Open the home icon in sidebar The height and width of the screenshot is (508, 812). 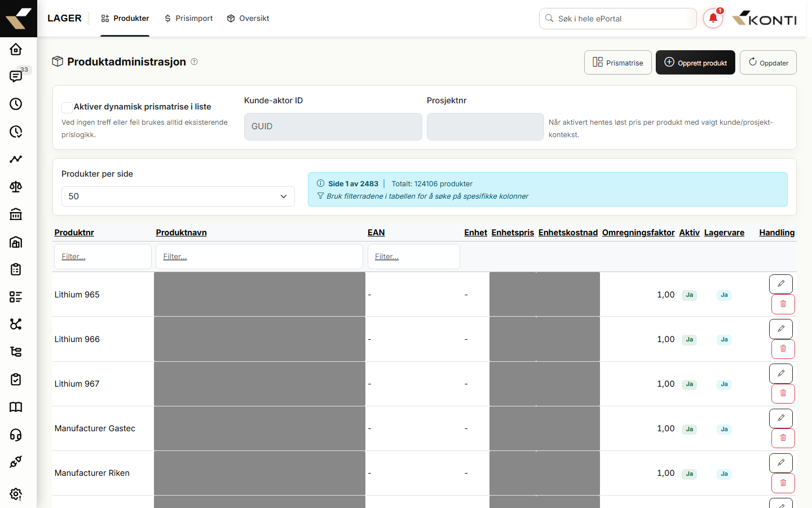pyautogui.click(x=16, y=49)
